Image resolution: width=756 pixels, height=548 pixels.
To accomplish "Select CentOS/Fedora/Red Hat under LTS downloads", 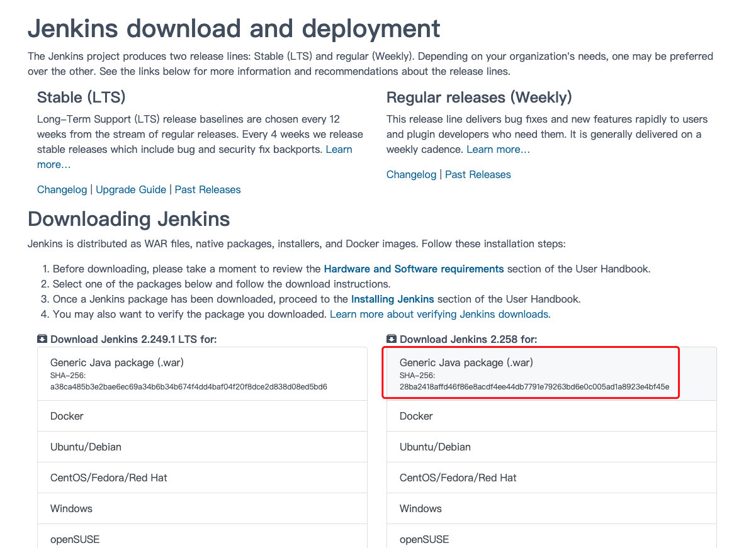I will click(202, 478).
